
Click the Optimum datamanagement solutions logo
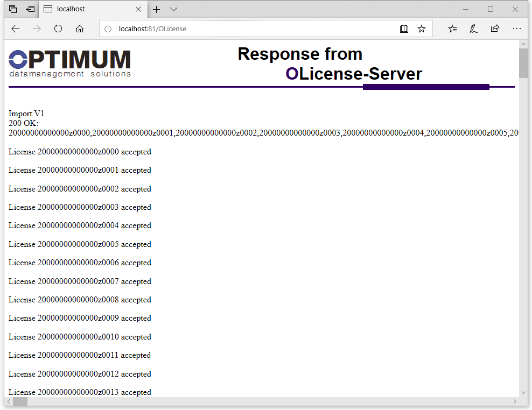pyautogui.click(x=69, y=63)
